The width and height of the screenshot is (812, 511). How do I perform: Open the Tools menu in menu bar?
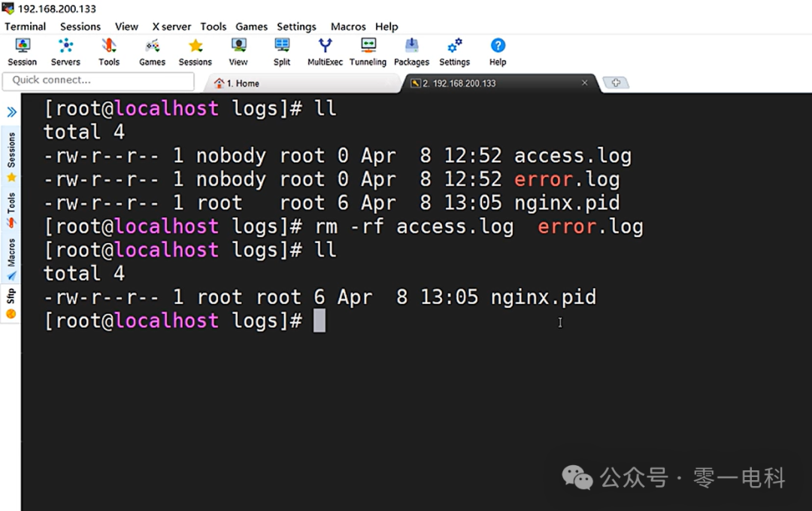pos(214,26)
